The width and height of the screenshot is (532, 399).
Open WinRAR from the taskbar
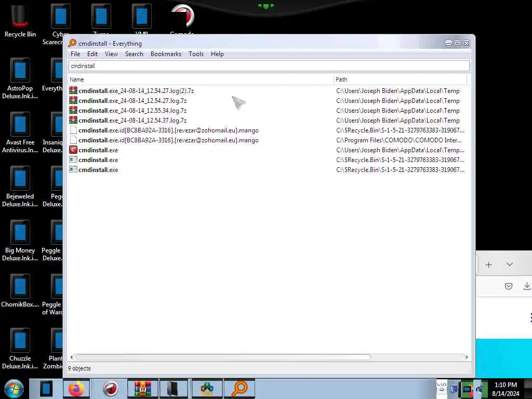[142, 389]
